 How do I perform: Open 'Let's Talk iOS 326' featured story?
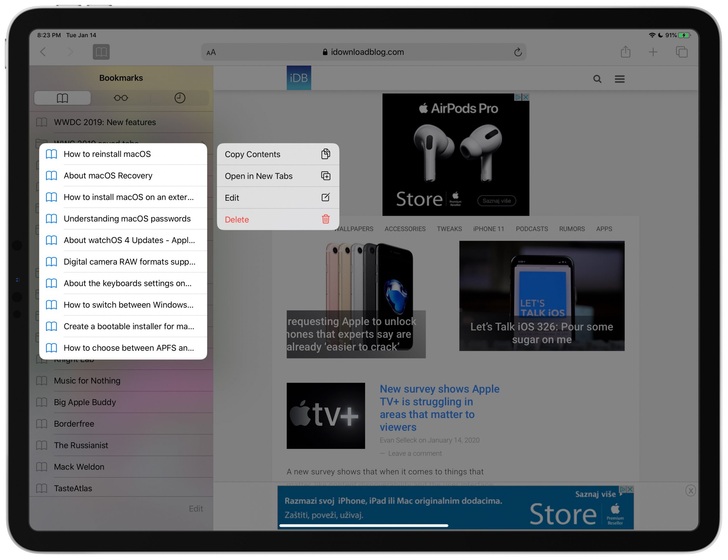(542, 296)
